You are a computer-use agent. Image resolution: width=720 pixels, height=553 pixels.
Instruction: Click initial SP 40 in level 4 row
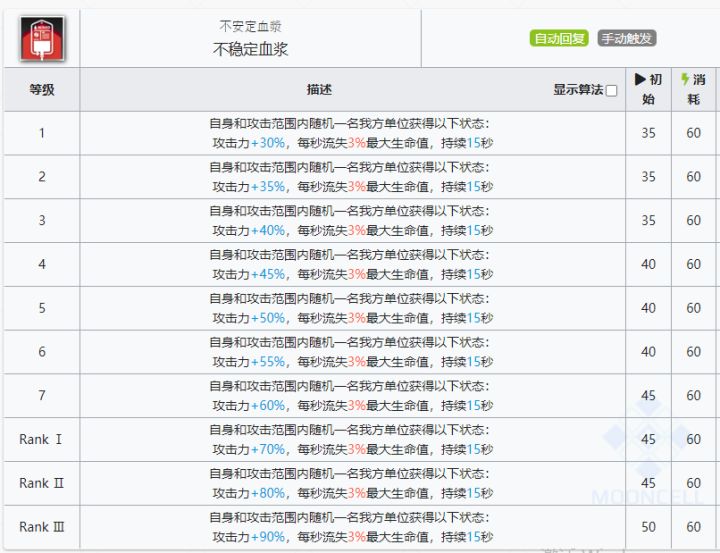648,265
